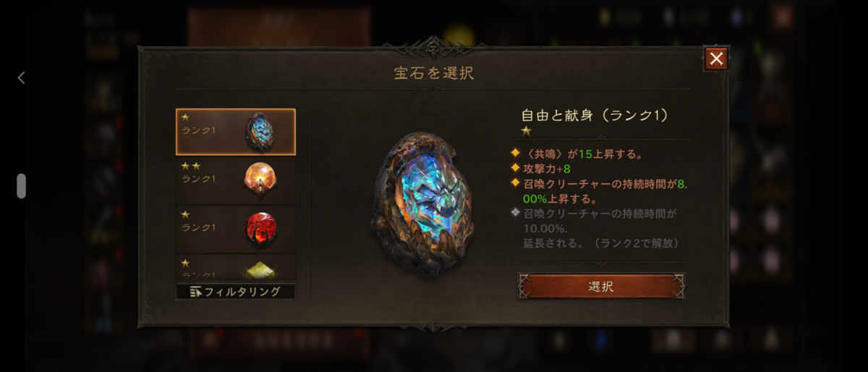The width and height of the screenshot is (868, 372).
Task: Tap the gray diamond bullet of locked bonus
Action: pos(515,213)
